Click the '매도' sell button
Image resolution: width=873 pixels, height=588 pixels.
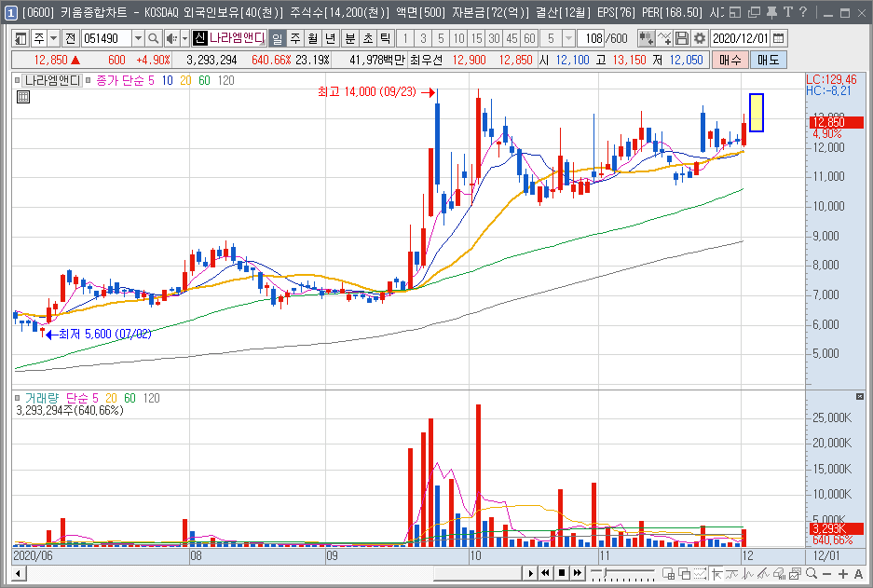pos(769,60)
